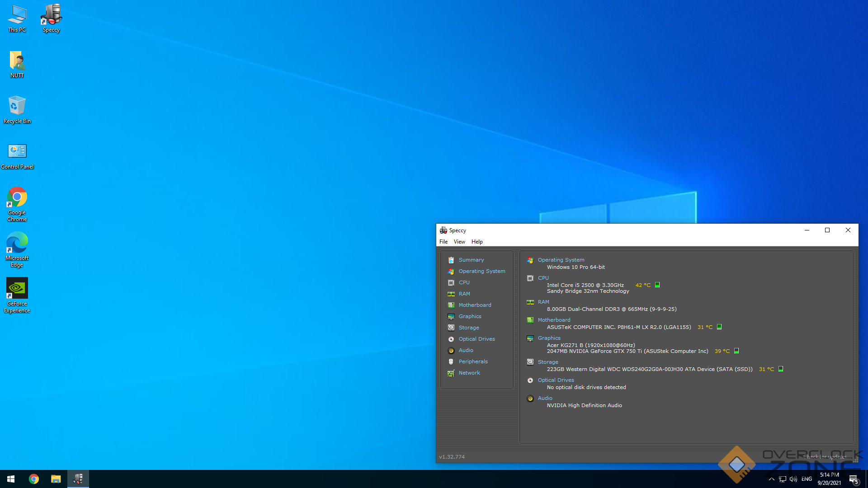Click the Optical Drives disc icon in sidebar

[451, 339]
